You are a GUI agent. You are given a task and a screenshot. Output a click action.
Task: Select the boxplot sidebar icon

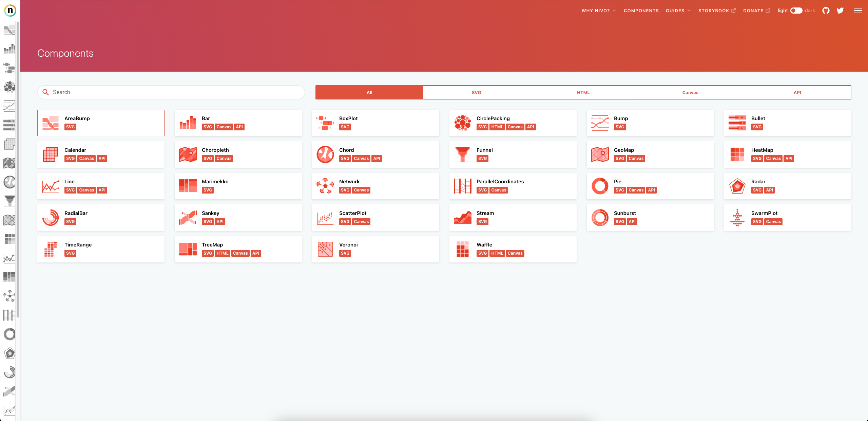(x=9, y=68)
